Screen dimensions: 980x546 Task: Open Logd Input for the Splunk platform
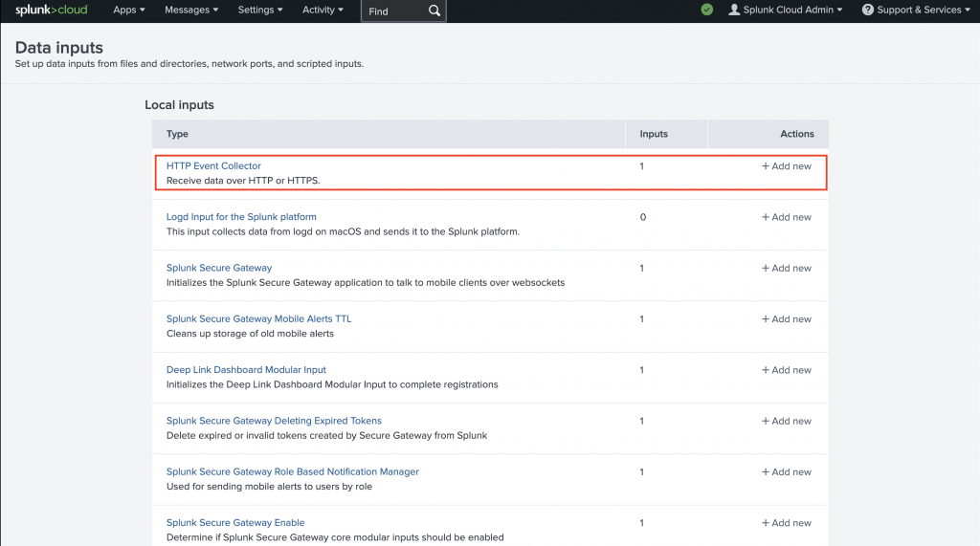(241, 217)
